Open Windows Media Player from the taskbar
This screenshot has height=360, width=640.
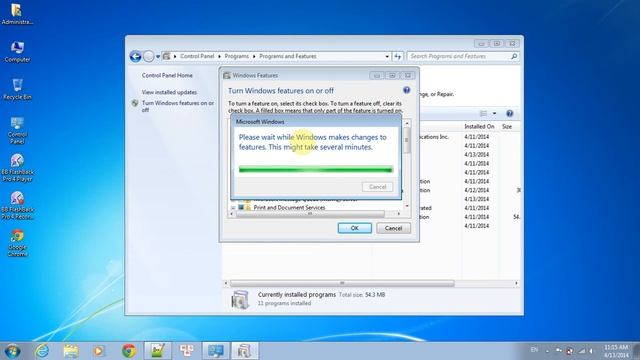pyautogui.click(x=99, y=351)
